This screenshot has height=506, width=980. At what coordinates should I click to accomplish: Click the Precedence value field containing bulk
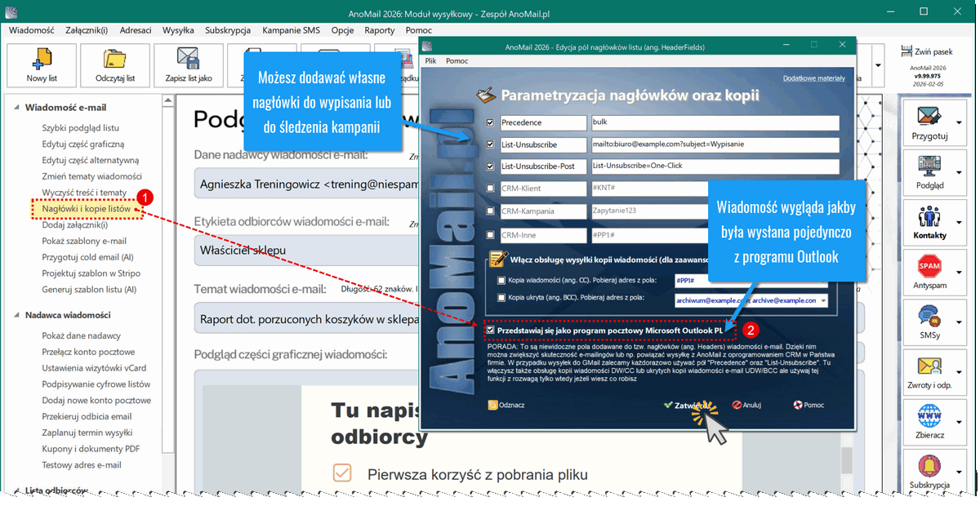(715, 122)
